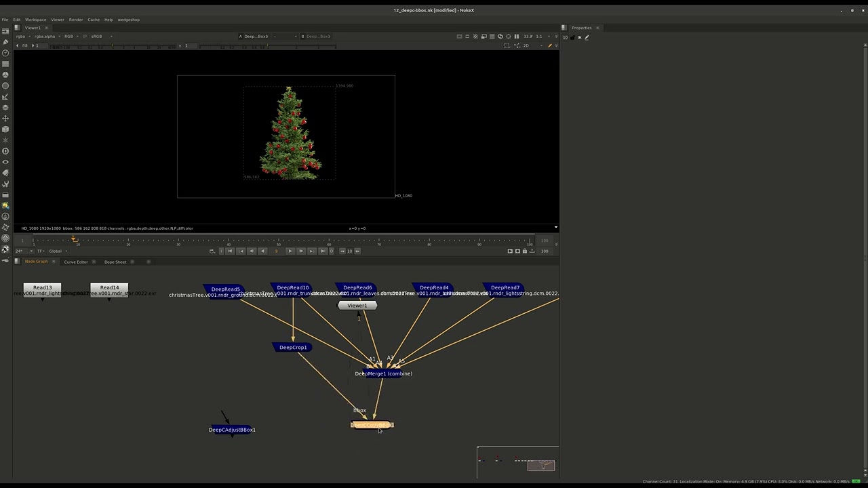Toggle the timeline lock icon
The image size is (868, 488).
pyautogui.click(x=524, y=251)
